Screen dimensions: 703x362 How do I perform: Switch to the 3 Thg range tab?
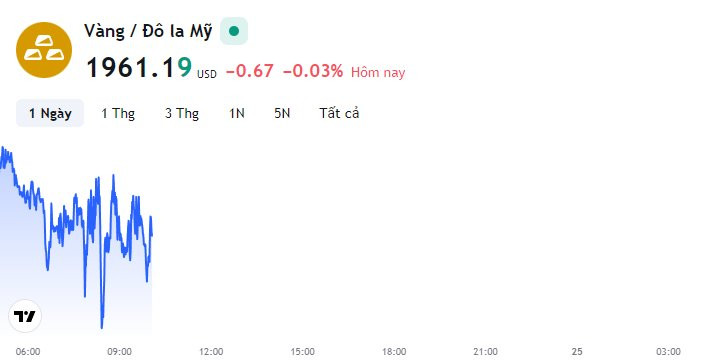(182, 113)
